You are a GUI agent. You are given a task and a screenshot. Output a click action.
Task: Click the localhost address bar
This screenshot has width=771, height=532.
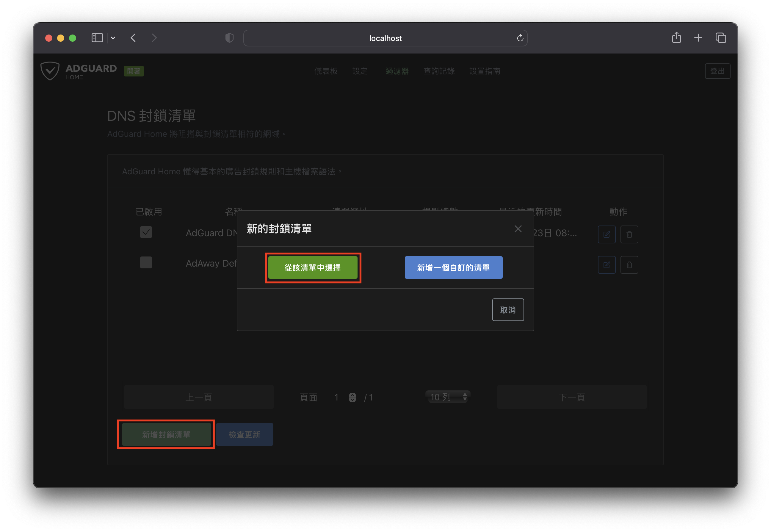(x=385, y=38)
